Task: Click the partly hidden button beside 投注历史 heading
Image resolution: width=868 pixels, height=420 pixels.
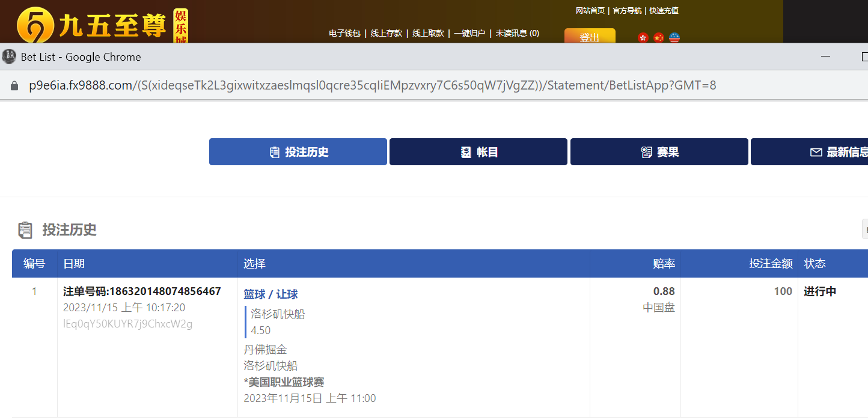Action: [865, 230]
